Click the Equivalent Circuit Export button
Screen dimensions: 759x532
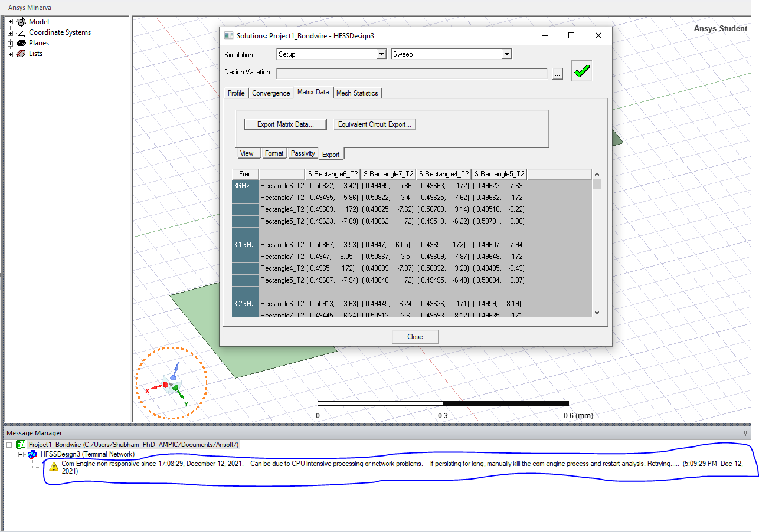pyautogui.click(x=375, y=124)
